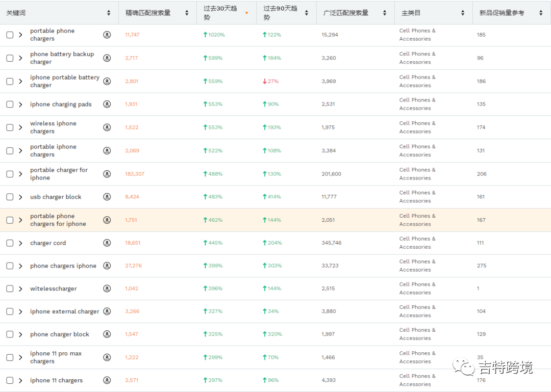Click the analysis icon beside charger cord

107,243
